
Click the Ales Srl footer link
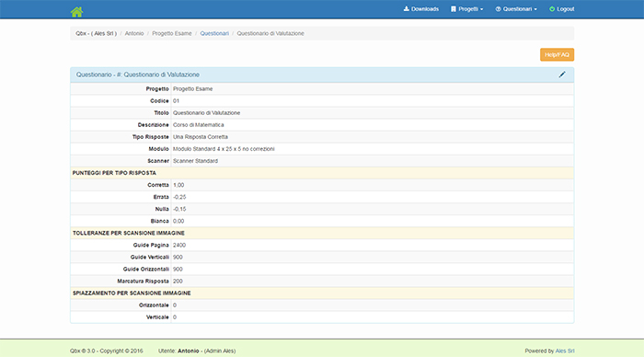click(565, 351)
